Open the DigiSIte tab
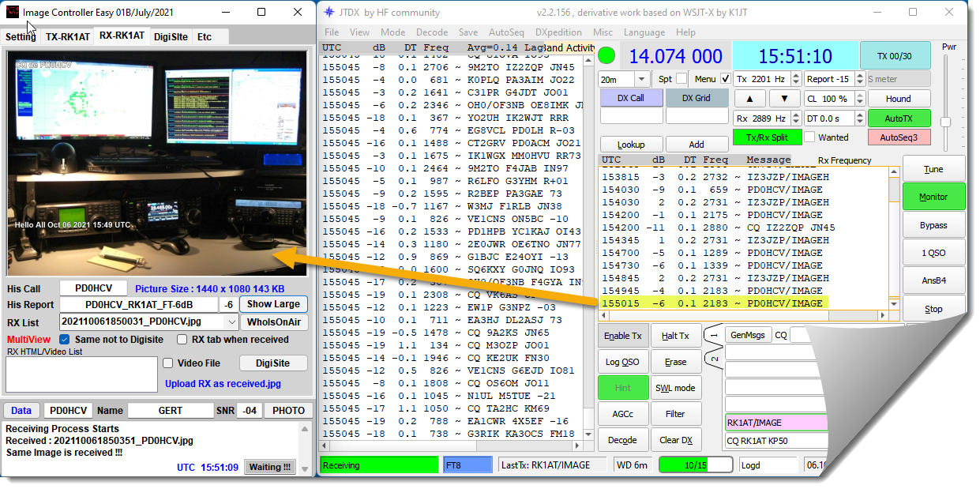 pyautogui.click(x=171, y=36)
